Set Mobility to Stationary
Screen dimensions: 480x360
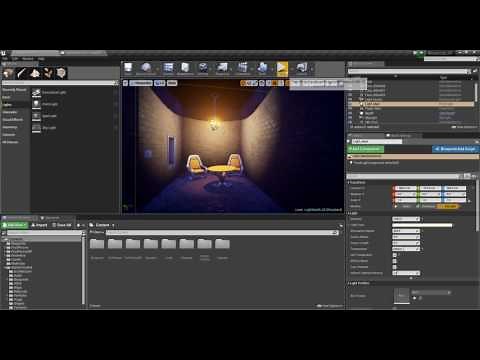point(427,206)
